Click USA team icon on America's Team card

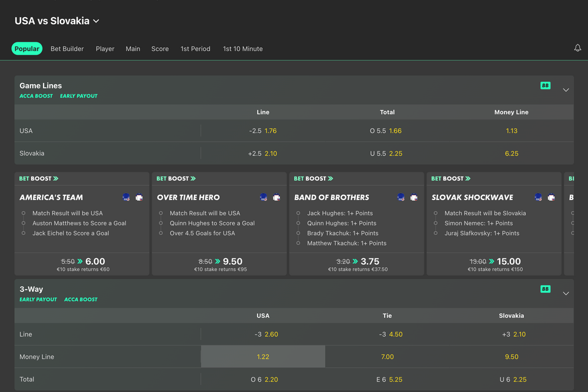click(x=126, y=197)
